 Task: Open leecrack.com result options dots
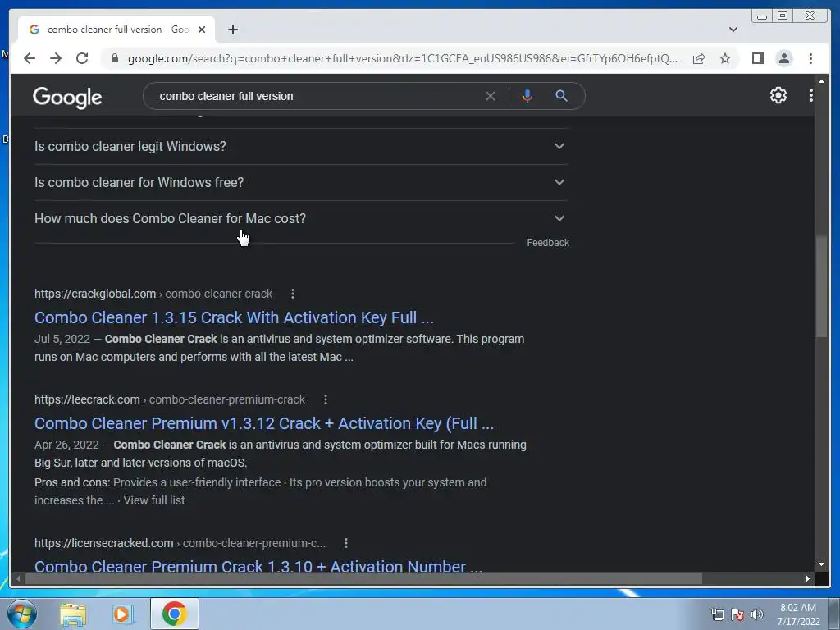coord(325,399)
